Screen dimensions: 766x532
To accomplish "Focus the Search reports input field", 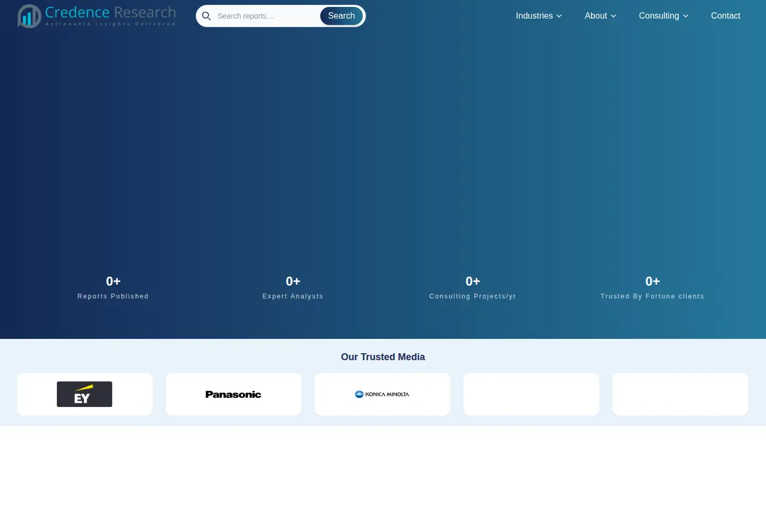I will (x=266, y=16).
